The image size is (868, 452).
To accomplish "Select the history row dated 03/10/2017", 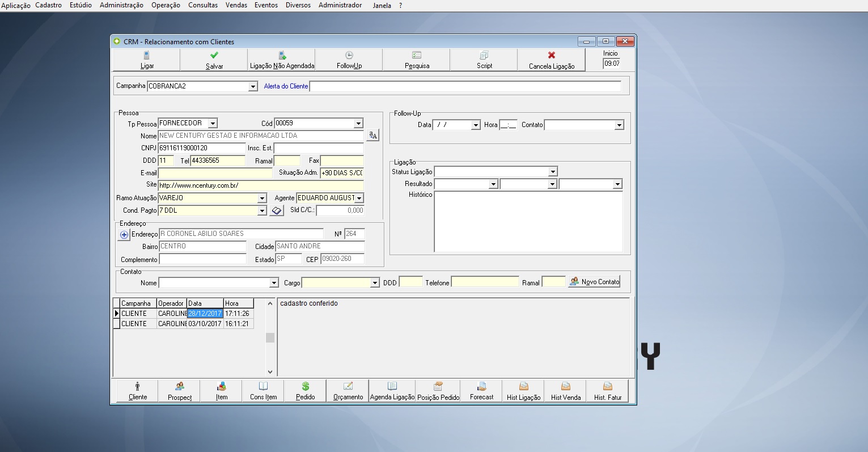I will (184, 324).
